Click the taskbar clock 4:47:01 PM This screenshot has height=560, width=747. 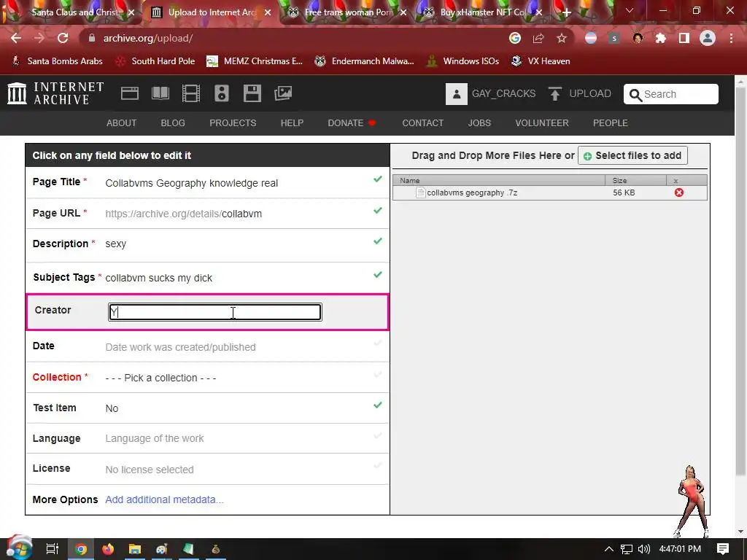point(680,549)
